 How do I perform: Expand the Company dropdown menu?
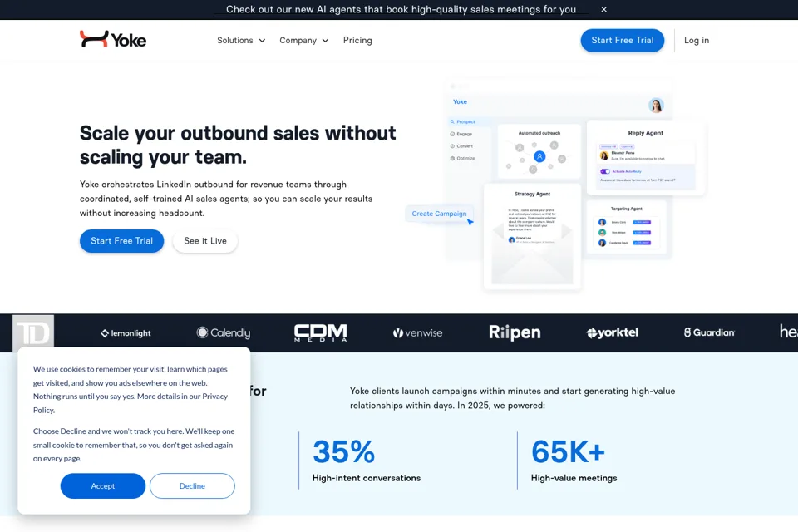[304, 40]
